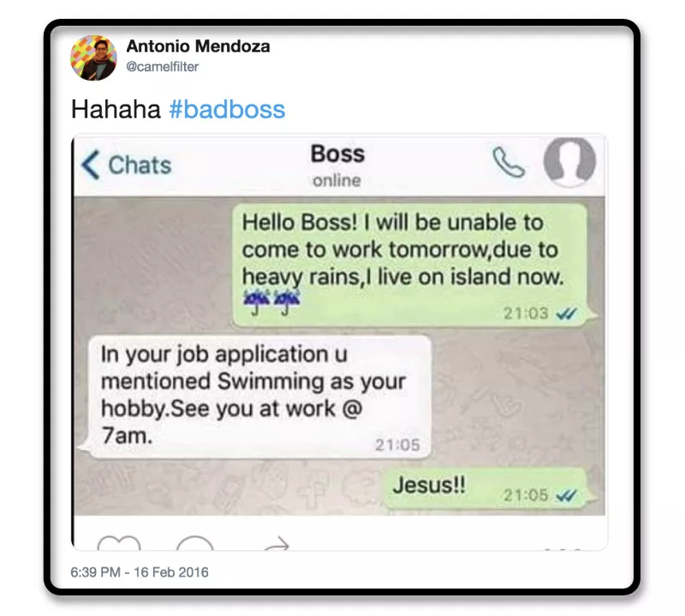Open the Boss contact header title
685x616 pixels.
click(x=337, y=154)
